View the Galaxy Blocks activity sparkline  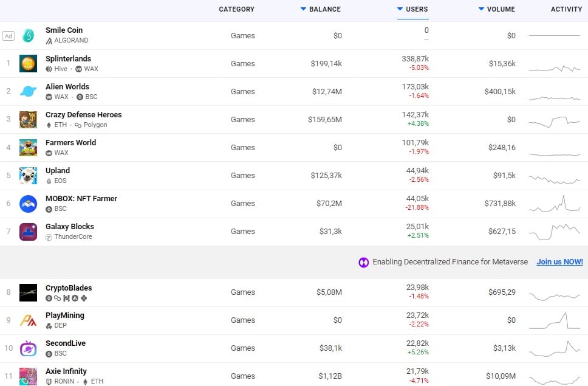(555, 232)
